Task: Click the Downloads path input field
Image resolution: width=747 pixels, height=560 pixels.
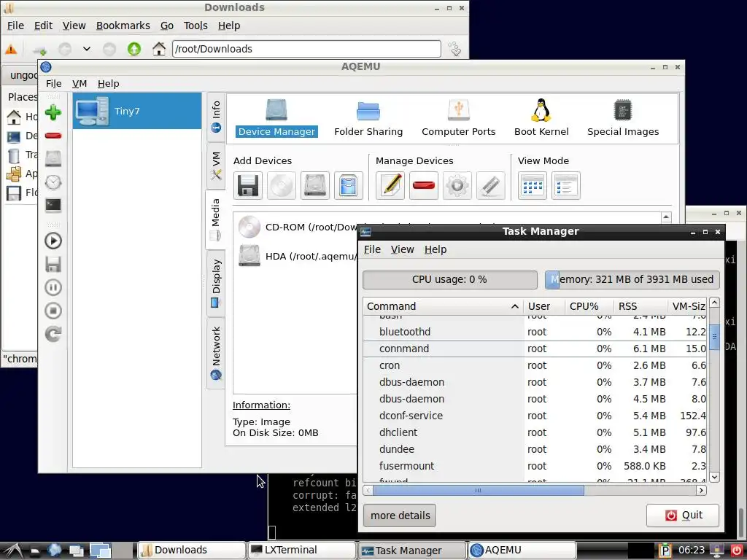Action: pos(306,49)
